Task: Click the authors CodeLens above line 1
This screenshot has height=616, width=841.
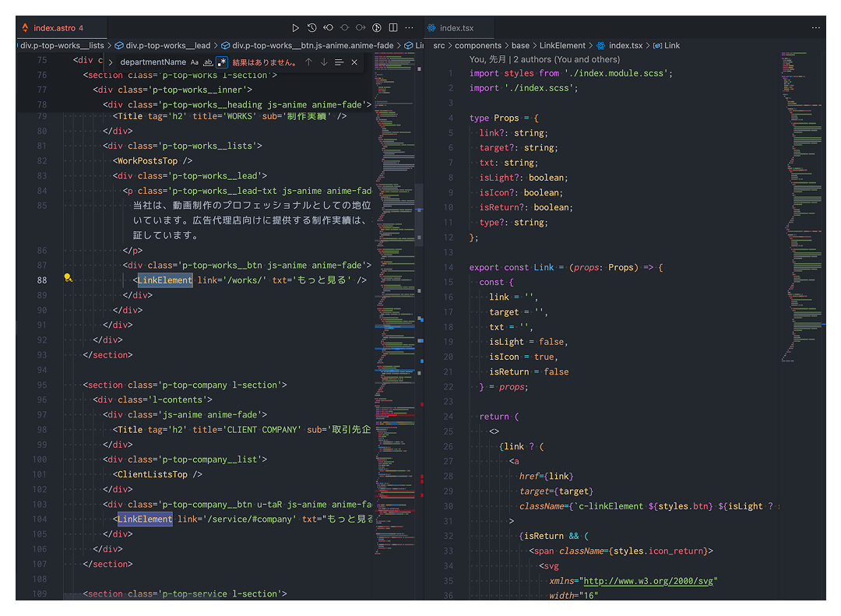Action: [544, 59]
